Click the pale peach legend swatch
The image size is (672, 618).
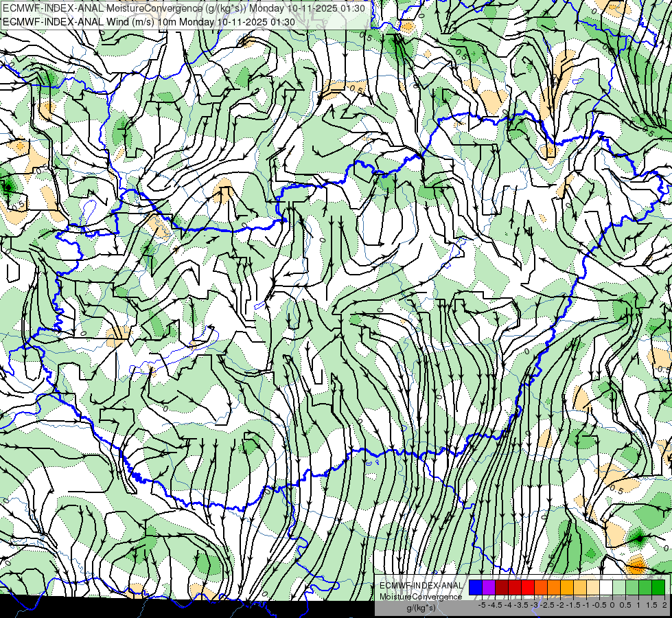(593, 587)
